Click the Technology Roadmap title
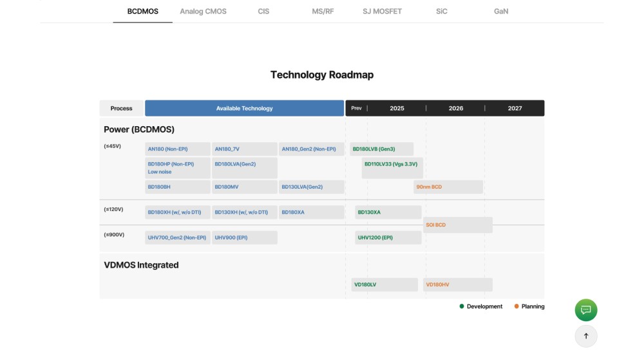This screenshot has height=354, width=644. (322, 75)
